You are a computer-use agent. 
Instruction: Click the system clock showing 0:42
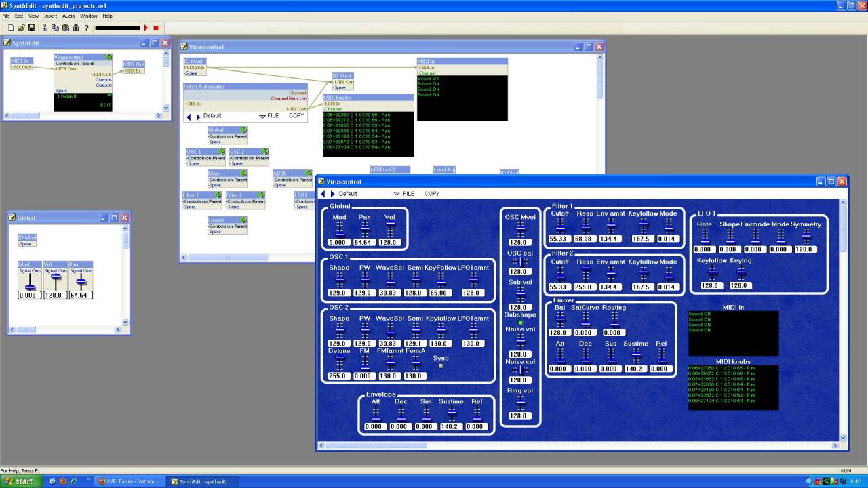pyautogui.click(x=855, y=481)
